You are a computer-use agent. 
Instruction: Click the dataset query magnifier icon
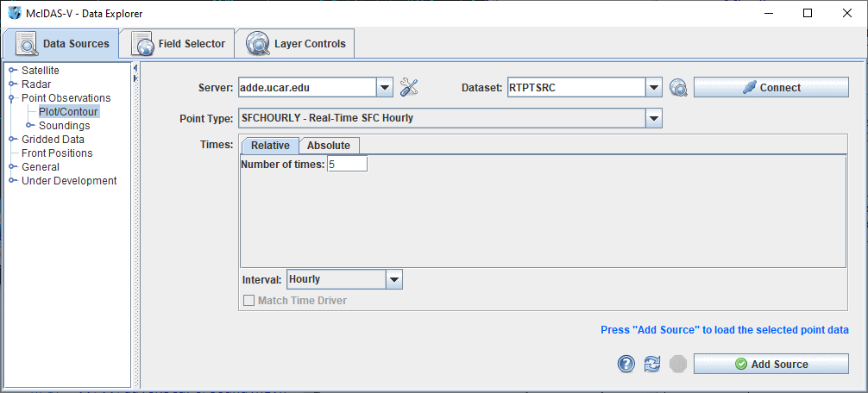[x=678, y=88]
